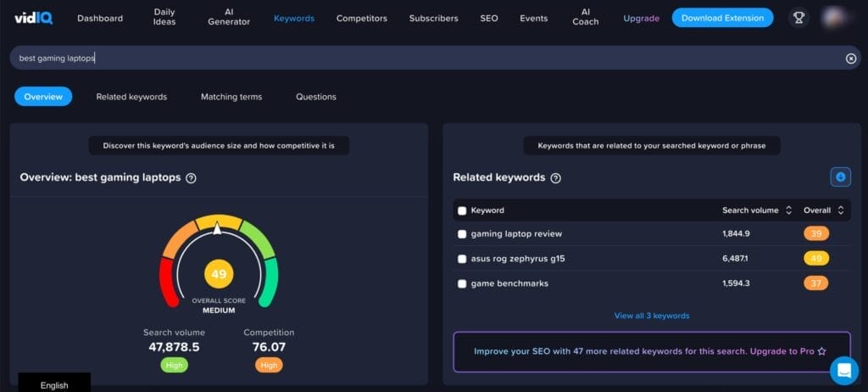Open the chat support bubble
The height and width of the screenshot is (392, 868).
click(x=843, y=370)
